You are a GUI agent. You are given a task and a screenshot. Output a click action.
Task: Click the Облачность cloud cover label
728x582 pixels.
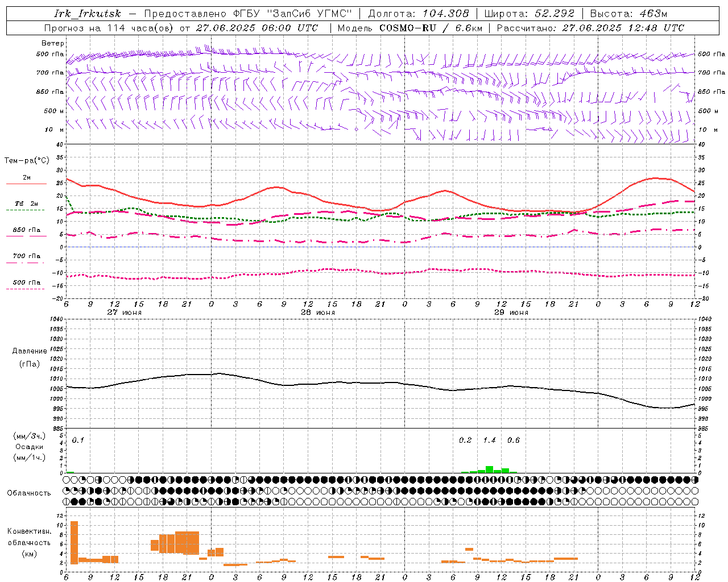pos(29,493)
